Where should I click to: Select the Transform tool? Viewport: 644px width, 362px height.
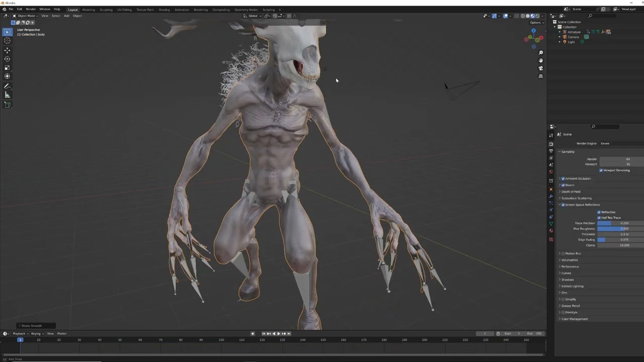pyautogui.click(x=7, y=76)
